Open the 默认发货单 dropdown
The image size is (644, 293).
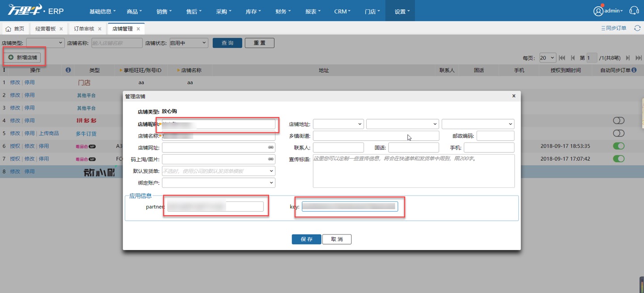[219, 171]
